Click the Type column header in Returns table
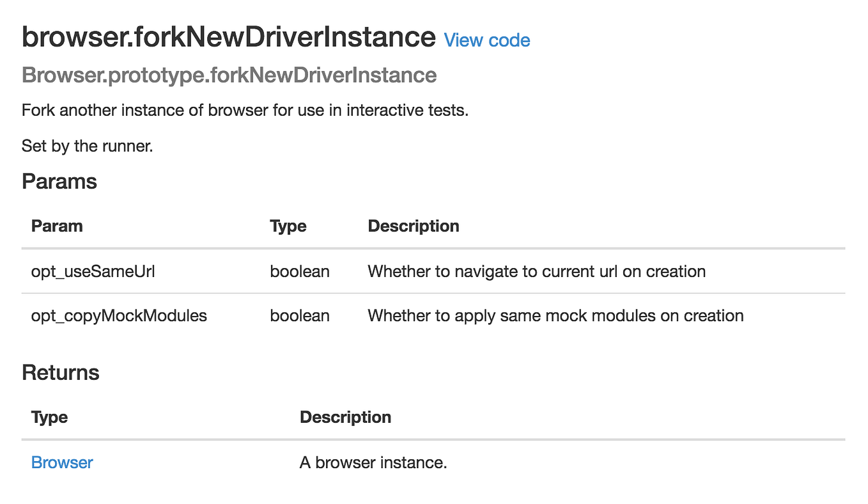This screenshot has width=868, height=504. click(x=49, y=417)
